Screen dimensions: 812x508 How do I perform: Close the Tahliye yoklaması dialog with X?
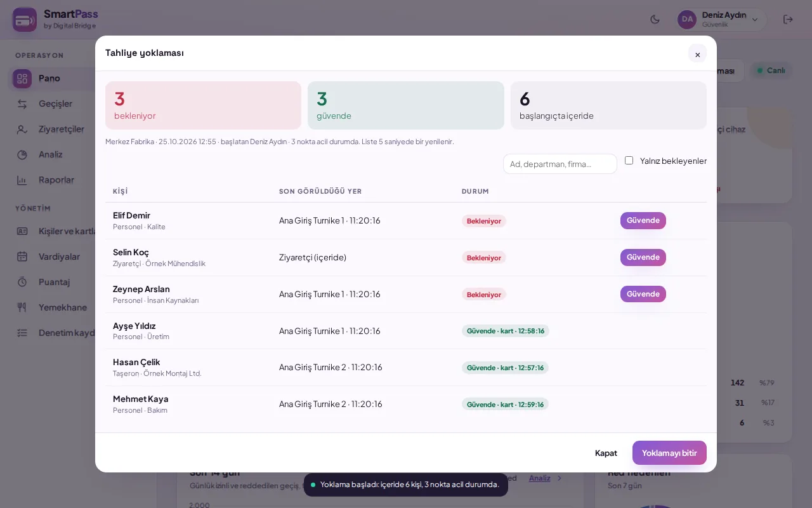click(x=697, y=54)
